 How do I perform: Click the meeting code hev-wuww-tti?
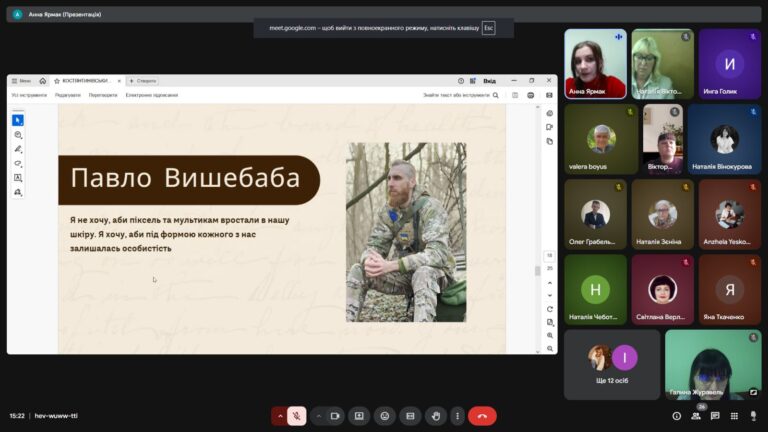point(56,416)
